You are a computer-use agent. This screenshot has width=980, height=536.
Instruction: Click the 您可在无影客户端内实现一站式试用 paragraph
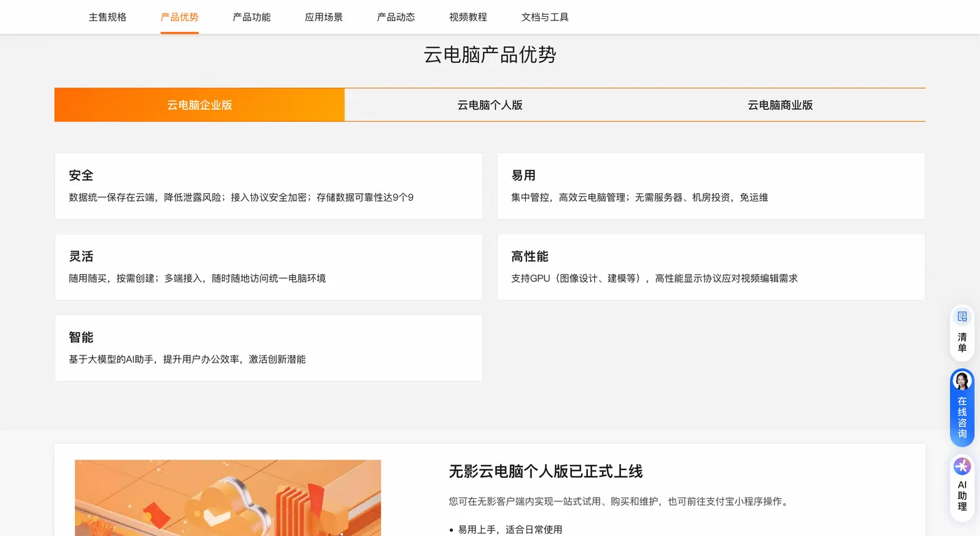click(x=619, y=502)
